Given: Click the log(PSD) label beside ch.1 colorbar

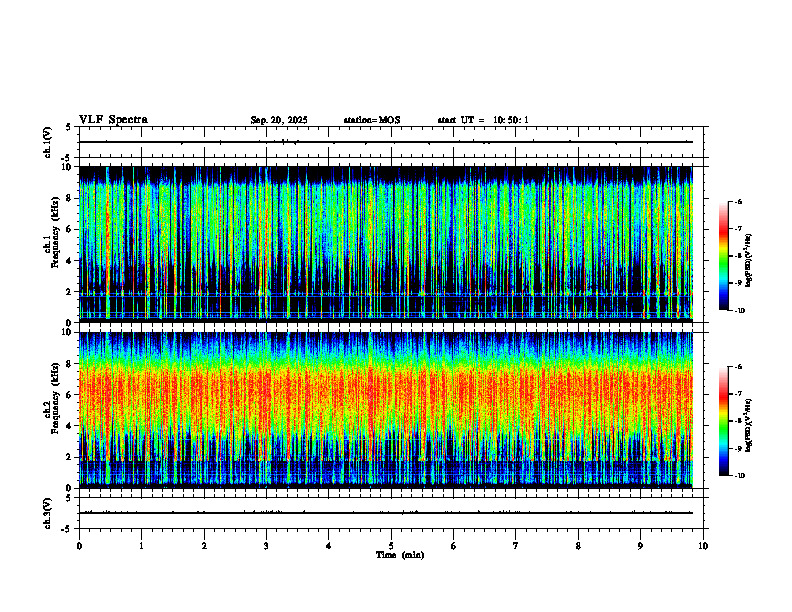Looking at the screenshot, I should [749, 260].
